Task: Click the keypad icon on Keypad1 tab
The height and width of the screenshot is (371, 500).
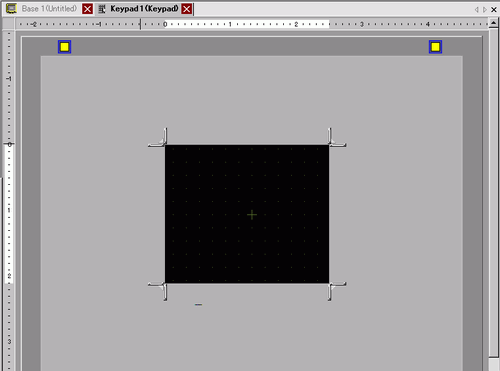Action: point(102,9)
